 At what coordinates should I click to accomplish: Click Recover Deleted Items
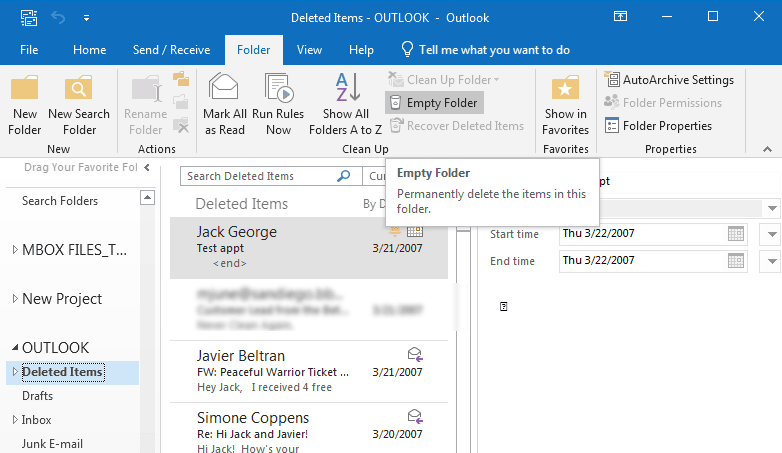pyautogui.click(x=456, y=126)
